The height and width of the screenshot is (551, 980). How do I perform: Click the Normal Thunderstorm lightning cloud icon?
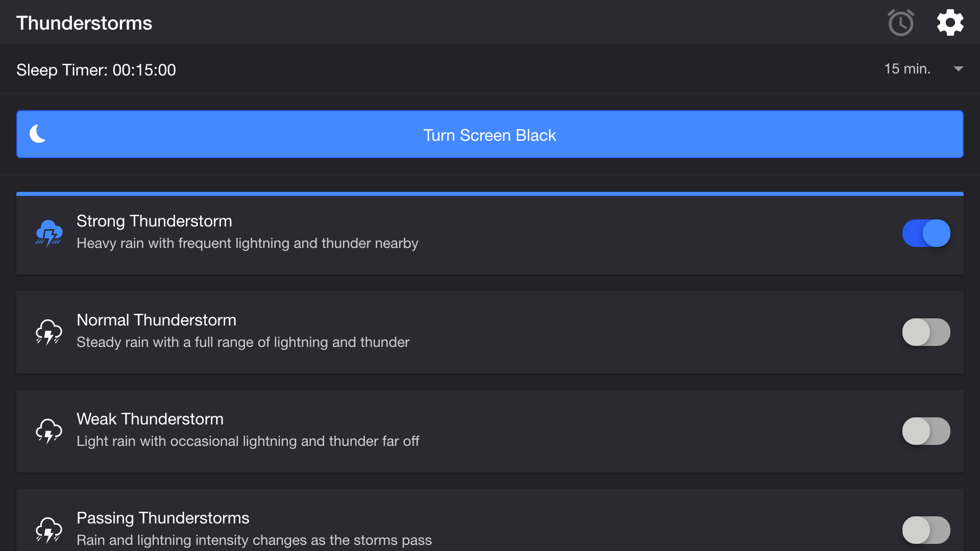(x=48, y=332)
